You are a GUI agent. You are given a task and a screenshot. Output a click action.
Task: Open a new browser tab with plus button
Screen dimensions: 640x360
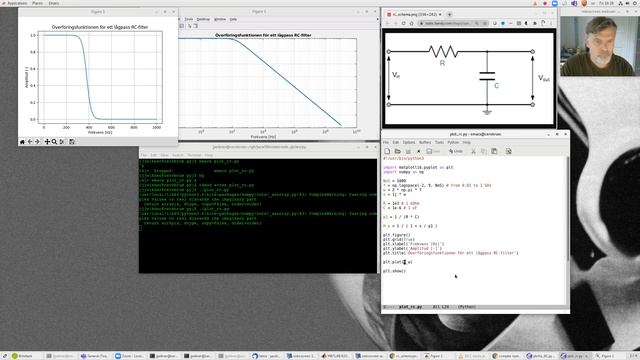click(450, 14)
